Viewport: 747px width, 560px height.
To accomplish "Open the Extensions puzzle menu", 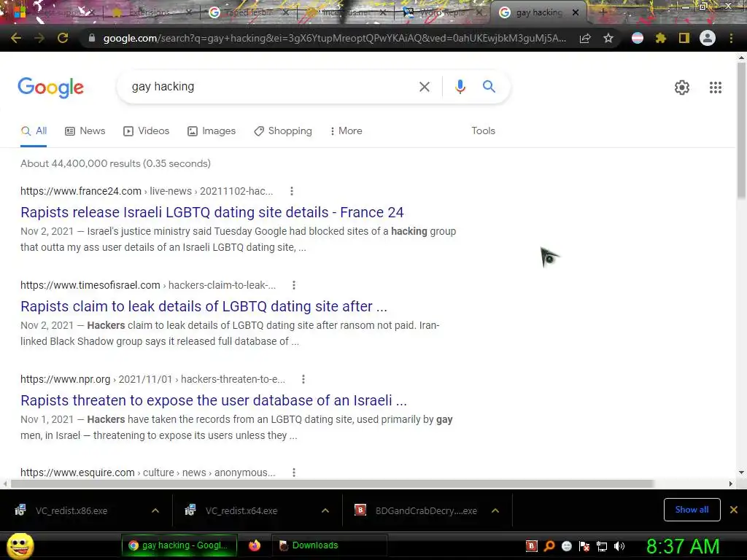I will 661,38.
